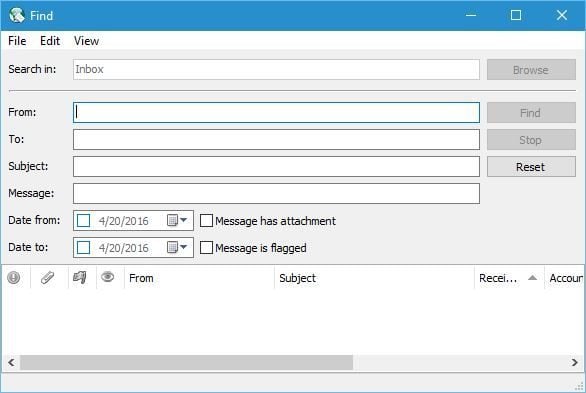Click the 4/20/2016 Date to value
The height and width of the screenshot is (393, 586).
pyautogui.click(x=124, y=248)
